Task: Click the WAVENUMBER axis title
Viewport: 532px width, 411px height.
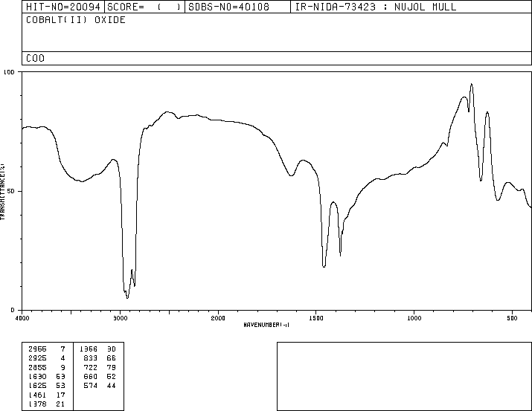Action: pyautogui.click(x=266, y=325)
